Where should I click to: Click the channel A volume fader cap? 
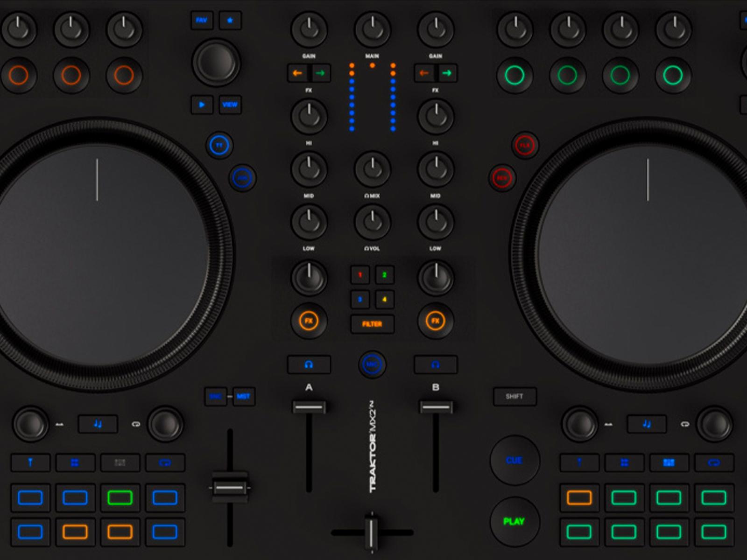point(309,407)
